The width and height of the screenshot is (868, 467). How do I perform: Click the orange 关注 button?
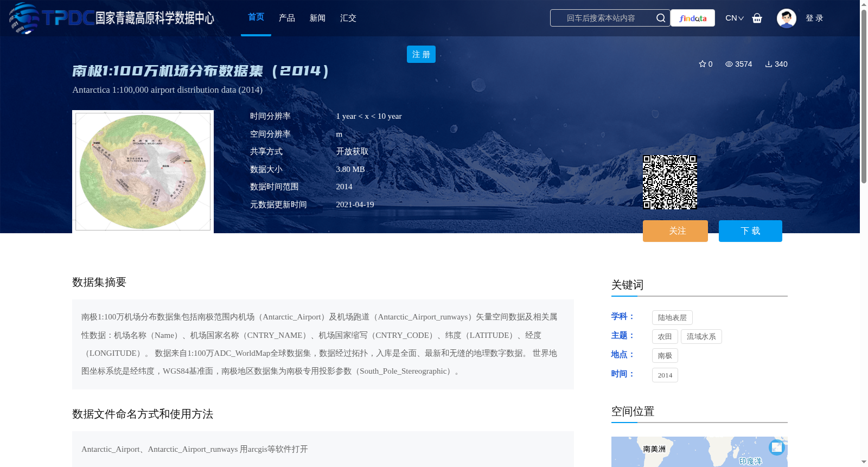click(x=675, y=231)
